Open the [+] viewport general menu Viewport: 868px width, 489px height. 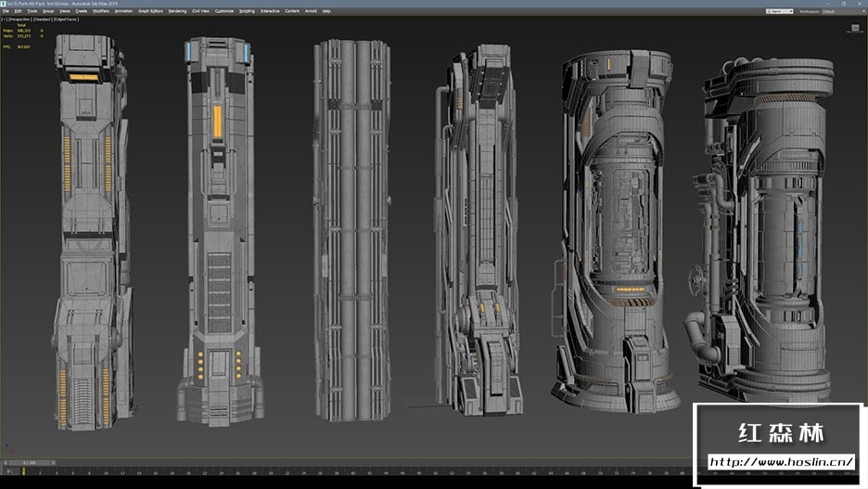tap(4, 19)
